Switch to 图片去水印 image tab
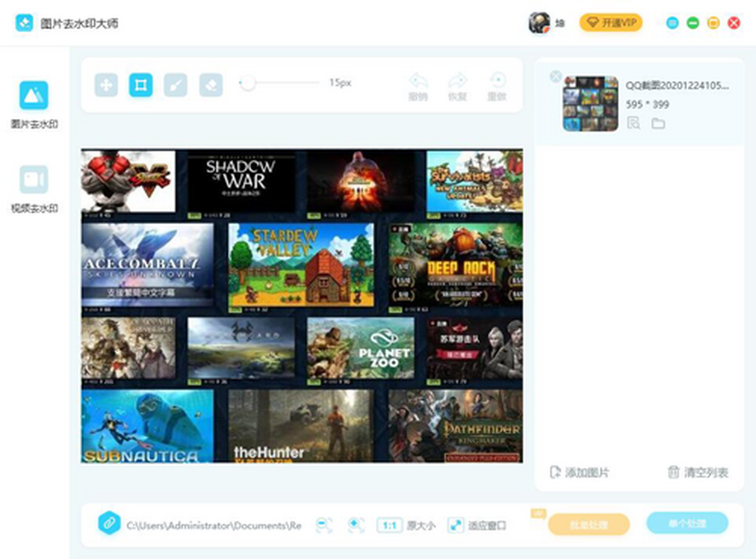 34,96
